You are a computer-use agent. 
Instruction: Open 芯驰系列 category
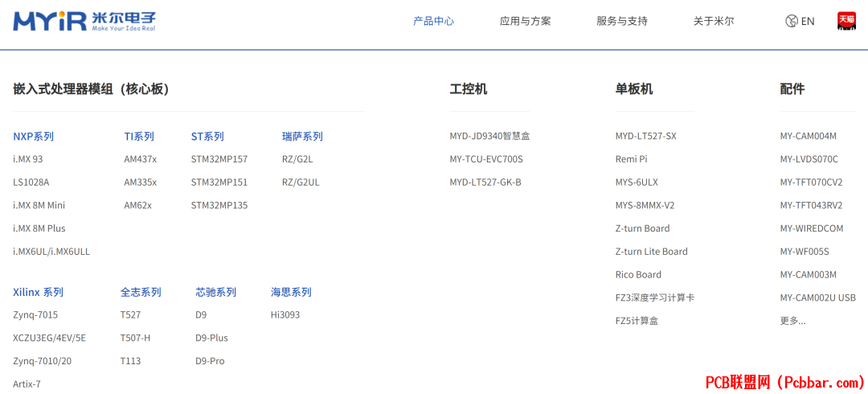216,292
